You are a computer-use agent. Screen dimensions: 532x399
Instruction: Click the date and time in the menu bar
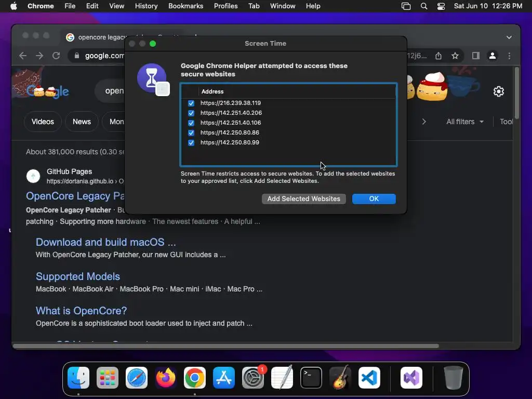pyautogui.click(x=488, y=6)
